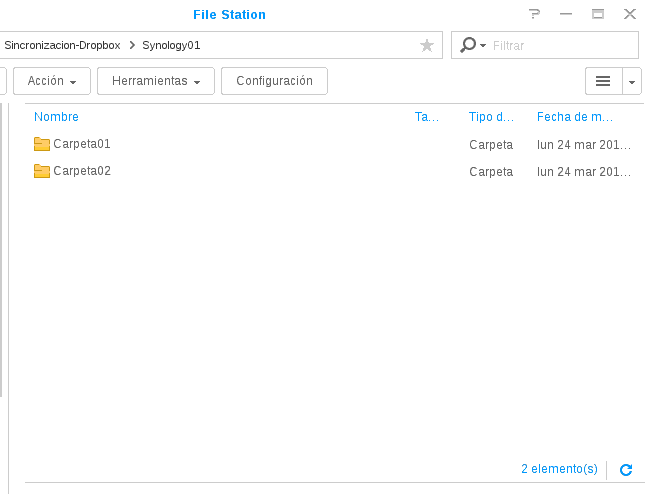Click the search magnifier icon
The width and height of the screenshot is (654, 494).
pos(467,45)
